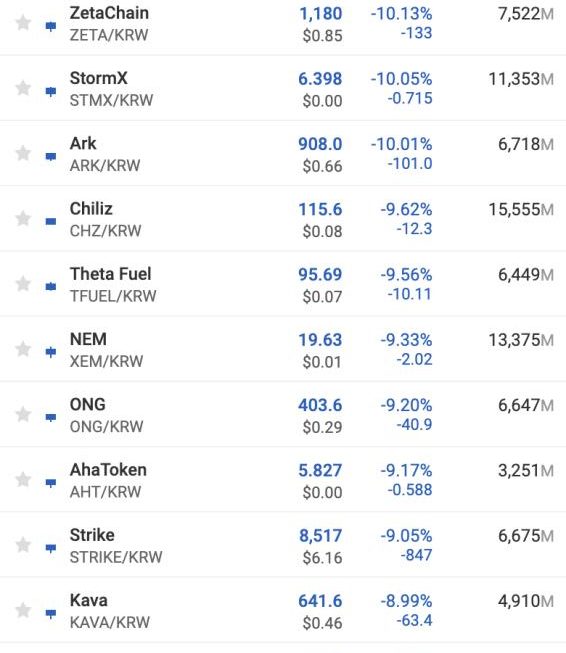Star the NEM row as favorite

click(23, 349)
